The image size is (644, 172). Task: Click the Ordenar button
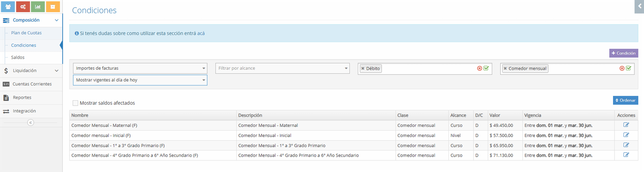pyautogui.click(x=625, y=100)
